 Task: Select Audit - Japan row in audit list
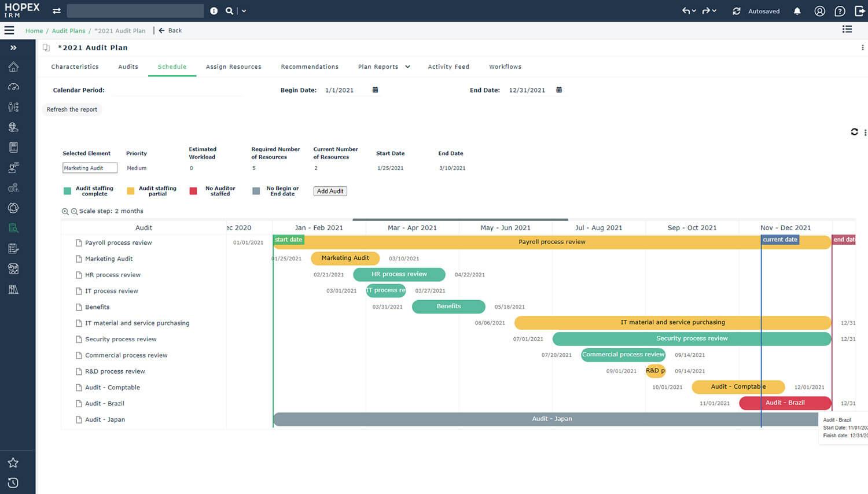pos(144,420)
